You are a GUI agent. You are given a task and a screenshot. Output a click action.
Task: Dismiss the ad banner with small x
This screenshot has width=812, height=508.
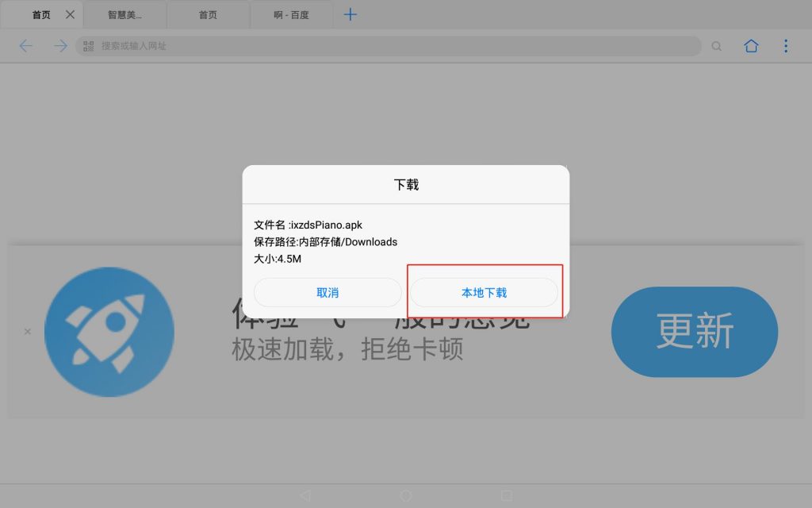pos(28,331)
